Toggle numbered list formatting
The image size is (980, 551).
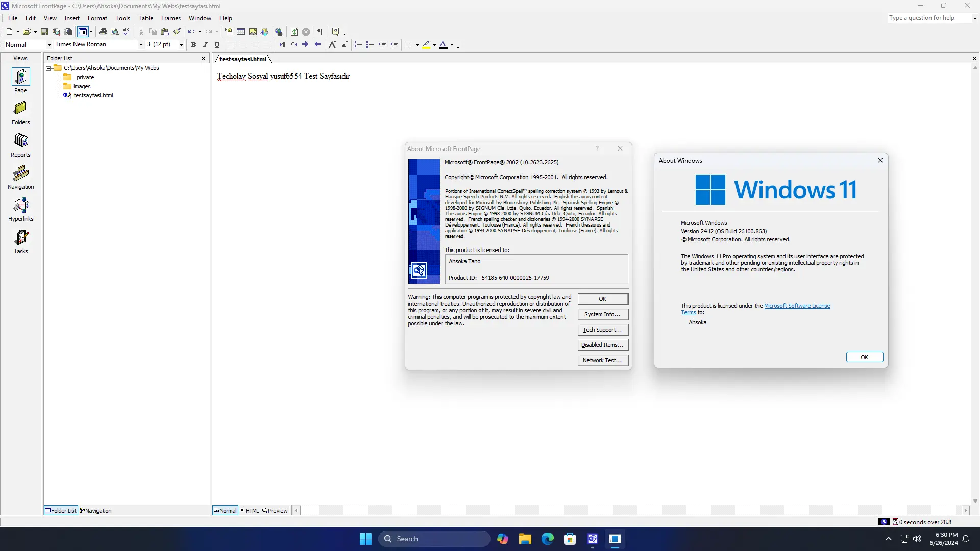pos(358,45)
